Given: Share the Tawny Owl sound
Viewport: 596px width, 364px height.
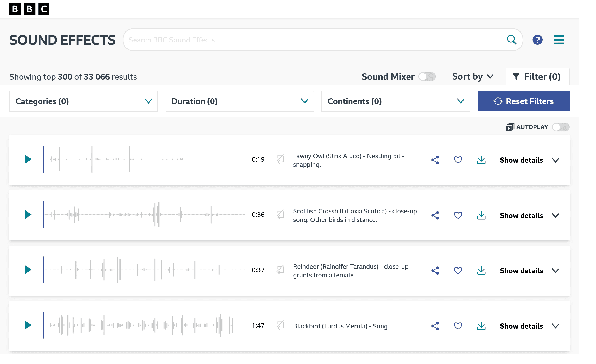Looking at the screenshot, I should (435, 160).
